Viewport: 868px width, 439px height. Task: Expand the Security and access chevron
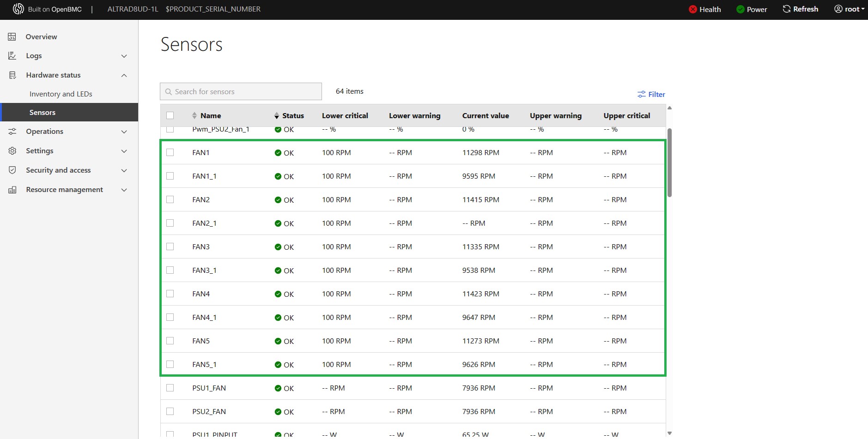124,170
